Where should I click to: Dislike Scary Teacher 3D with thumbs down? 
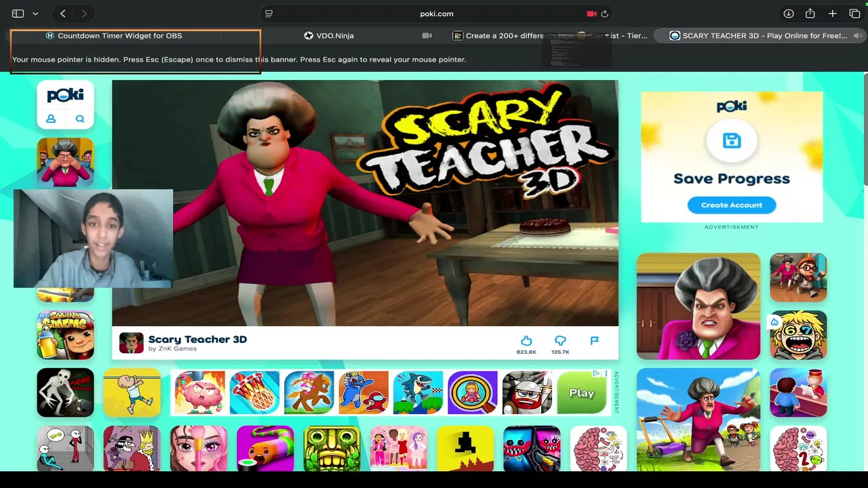tap(560, 341)
